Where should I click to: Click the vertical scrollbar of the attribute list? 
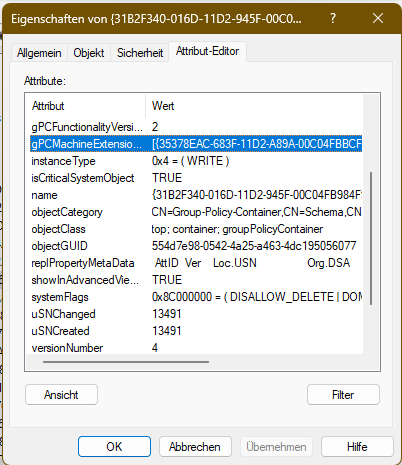(x=371, y=238)
